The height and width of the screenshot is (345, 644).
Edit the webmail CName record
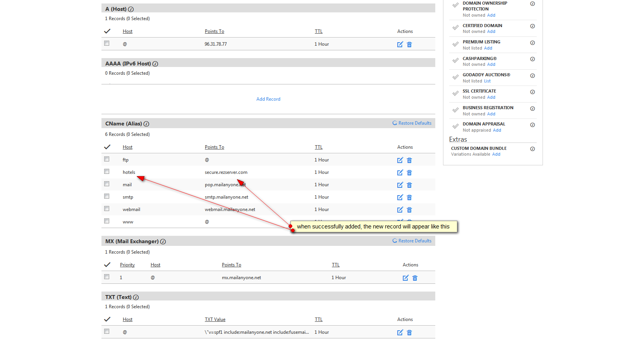400,210
